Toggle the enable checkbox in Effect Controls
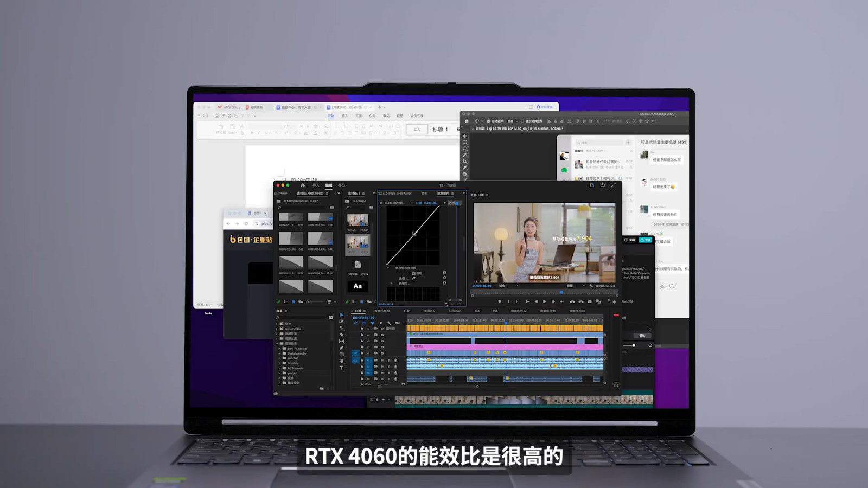This screenshot has width=868, height=488. point(413,273)
